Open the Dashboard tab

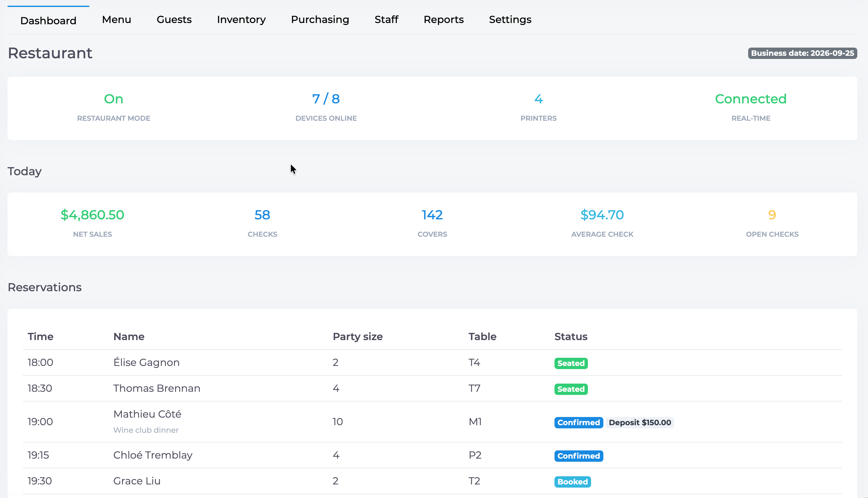pyautogui.click(x=48, y=20)
